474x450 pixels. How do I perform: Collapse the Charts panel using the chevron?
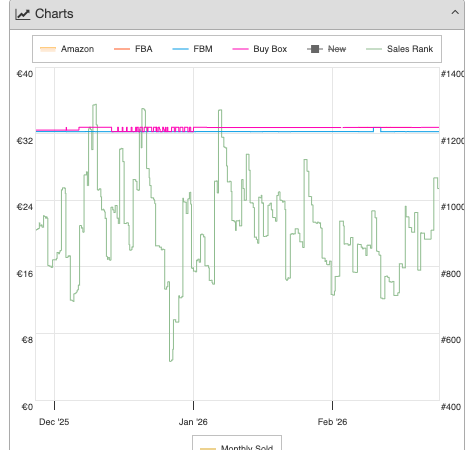coord(455,13)
